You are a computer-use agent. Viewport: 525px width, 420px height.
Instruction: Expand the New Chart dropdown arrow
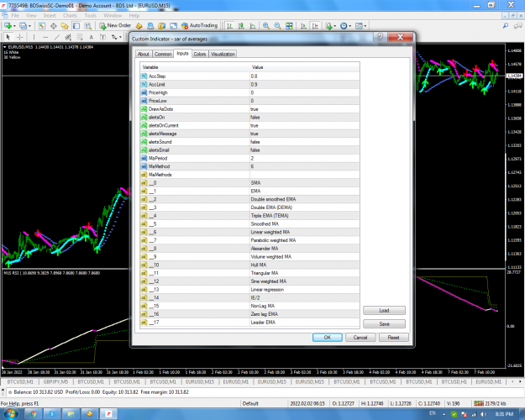[14, 26]
